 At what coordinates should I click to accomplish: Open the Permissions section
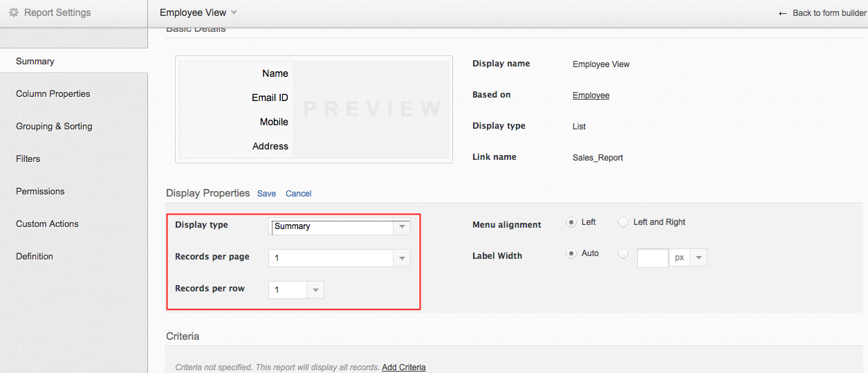[40, 192]
